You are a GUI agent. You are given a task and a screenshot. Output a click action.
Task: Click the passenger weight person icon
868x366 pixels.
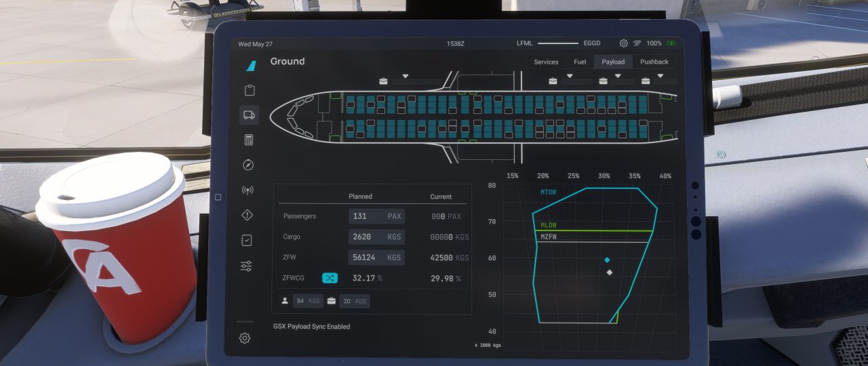tap(285, 300)
